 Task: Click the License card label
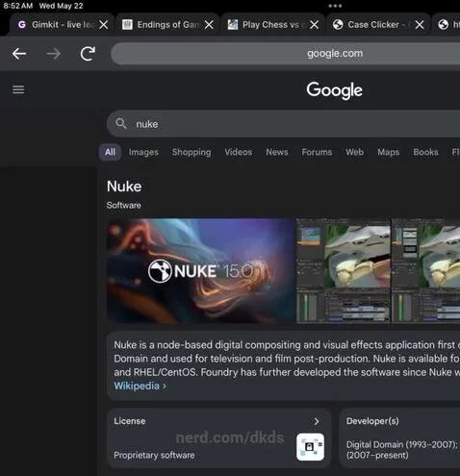(130, 421)
